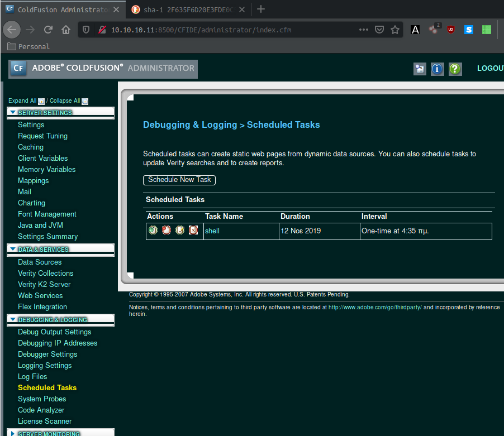Screen dimensions: 504x436
Task: Click the Schedule New Task button
Action: (x=179, y=180)
